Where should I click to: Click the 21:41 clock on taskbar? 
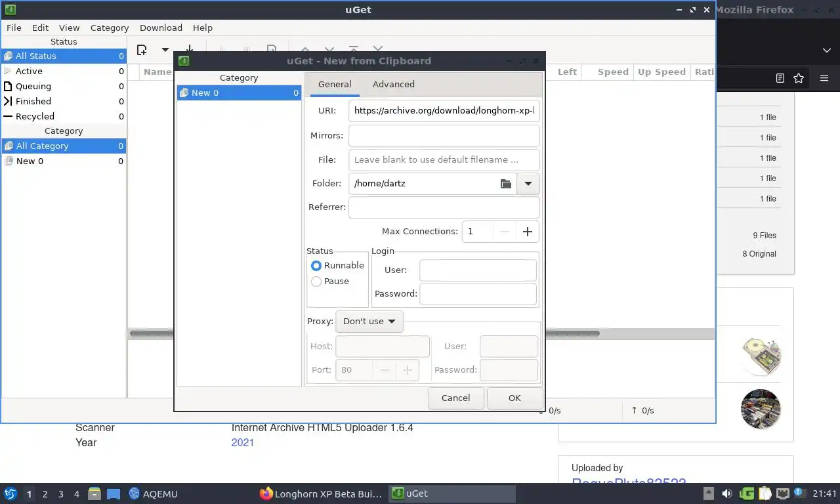pyautogui.click(x=824, y=493)
